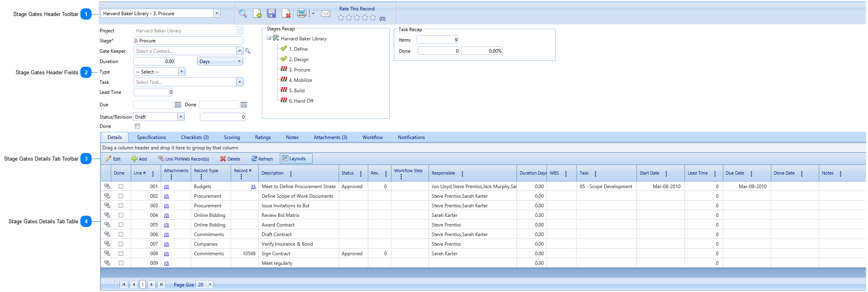Select 4. Mobilize in Stages Recap tree
868x292 pixels.
click(x=301, y=80)
